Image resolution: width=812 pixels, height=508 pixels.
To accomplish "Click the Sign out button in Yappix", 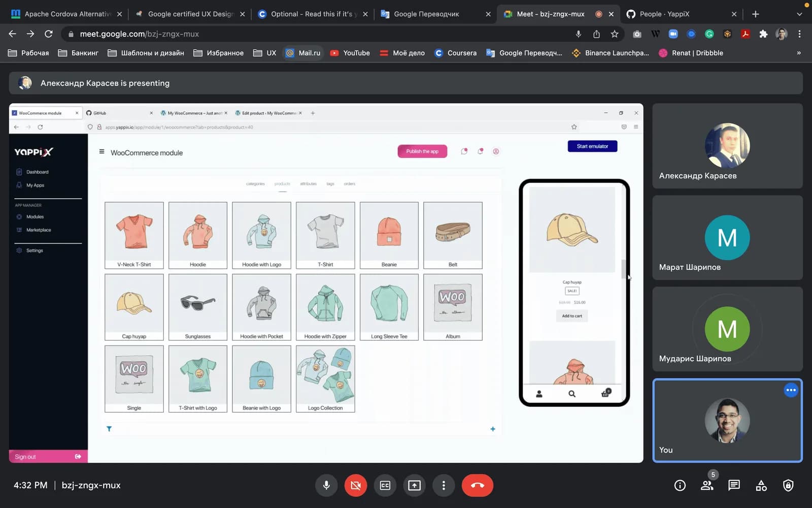I will [x=48, y=457].
